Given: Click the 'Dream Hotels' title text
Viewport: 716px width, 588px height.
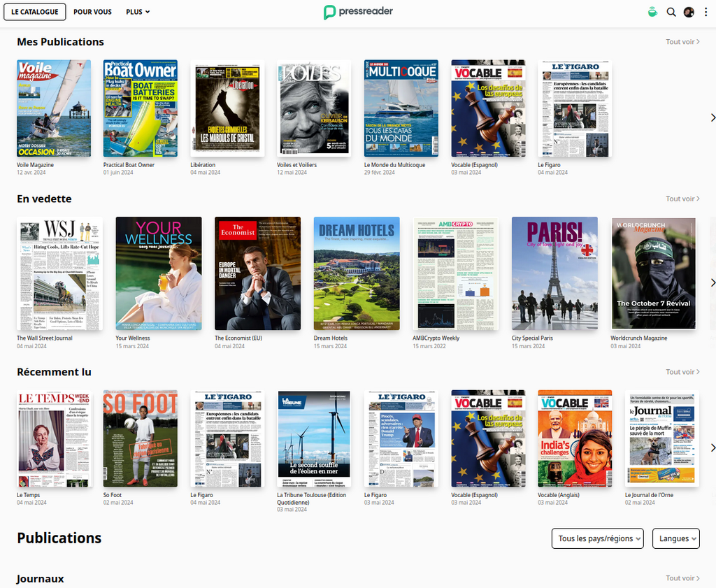Looking at the screenshot, I should (331, 338).
